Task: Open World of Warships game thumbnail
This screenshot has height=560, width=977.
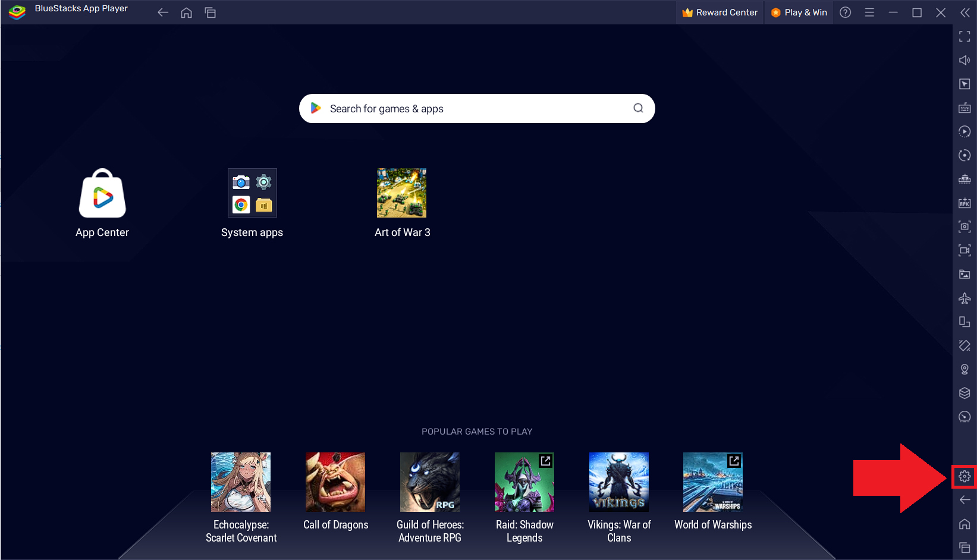Action: [713, 482]
